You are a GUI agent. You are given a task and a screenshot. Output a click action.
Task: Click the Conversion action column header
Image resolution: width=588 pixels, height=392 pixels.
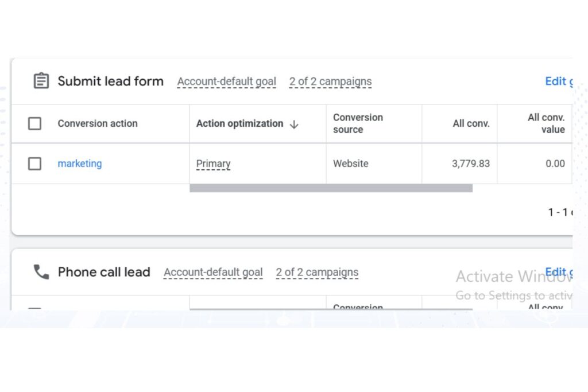[x=98, y=123]
